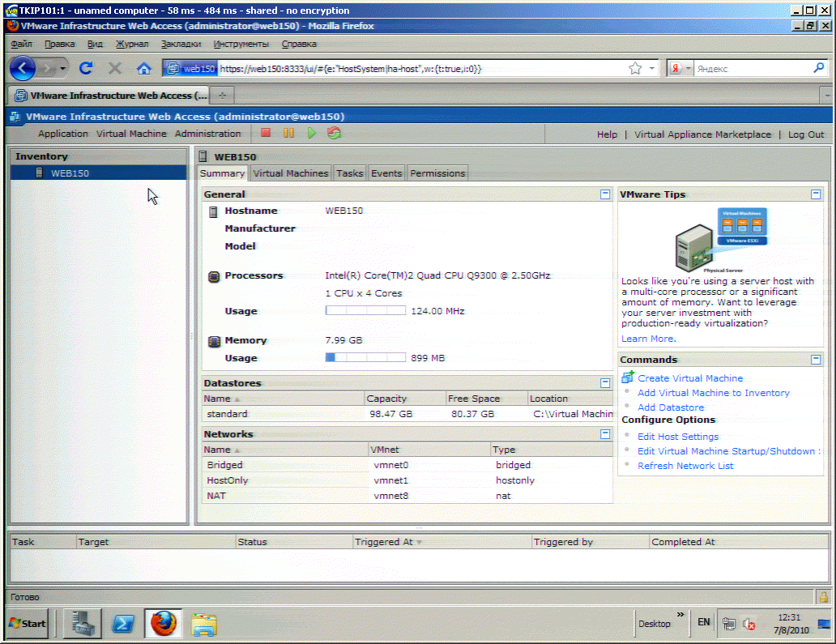Open Server Manager from the taskbar
The width and height of the screenshot is (836, 644).
pos(83,623)
